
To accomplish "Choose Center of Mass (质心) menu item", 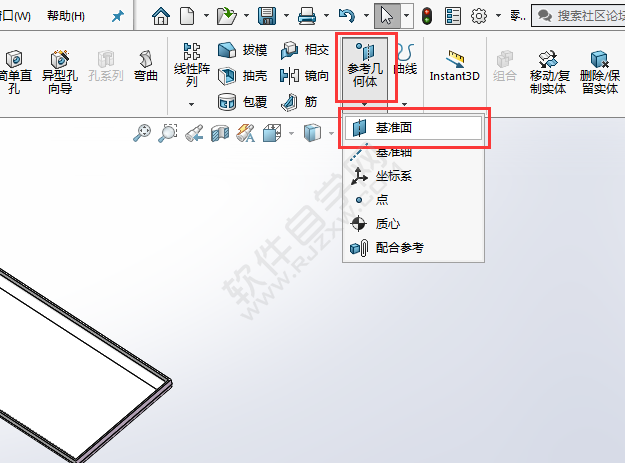I will pos(413,224).
